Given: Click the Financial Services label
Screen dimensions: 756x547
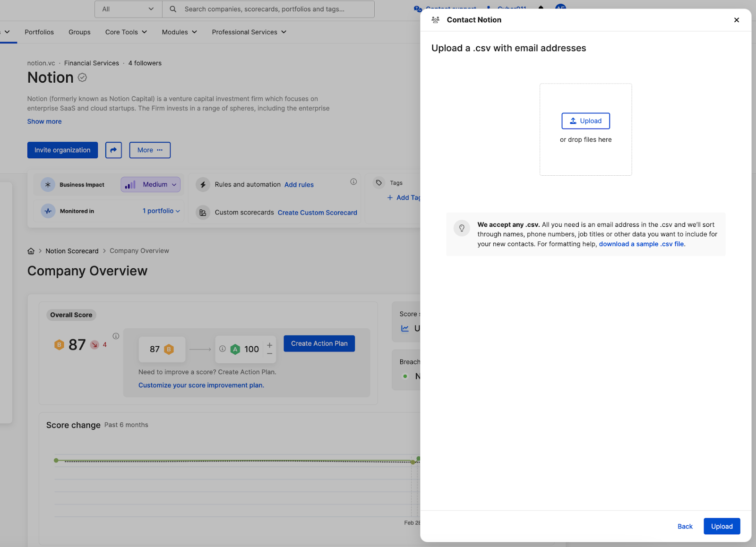Looking at the screenshot, I should (92, 63).
